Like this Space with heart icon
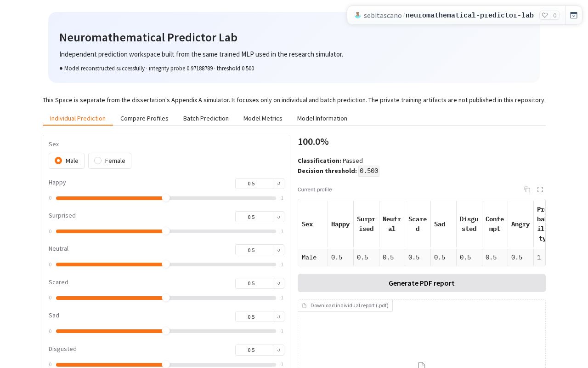The height and width of the screenshot is (368, 588). click(545, 15)
